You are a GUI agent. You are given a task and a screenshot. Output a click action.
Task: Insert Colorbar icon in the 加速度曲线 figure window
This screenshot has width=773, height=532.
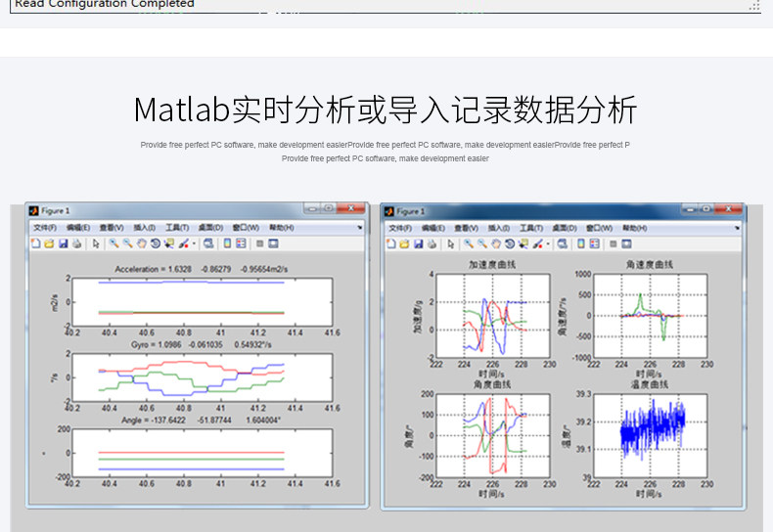tap(581, 244)
